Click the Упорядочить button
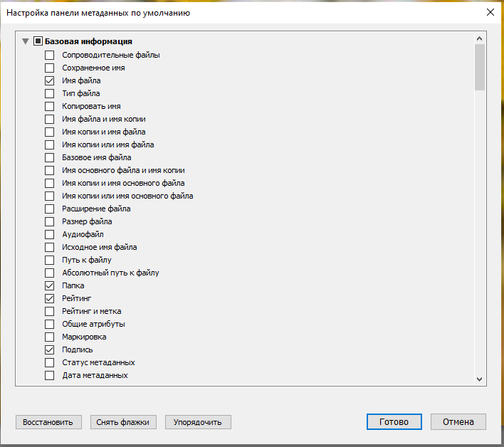The height and width of the screenshot is (447, 504). pyautogui.click(x=198, y=422)
